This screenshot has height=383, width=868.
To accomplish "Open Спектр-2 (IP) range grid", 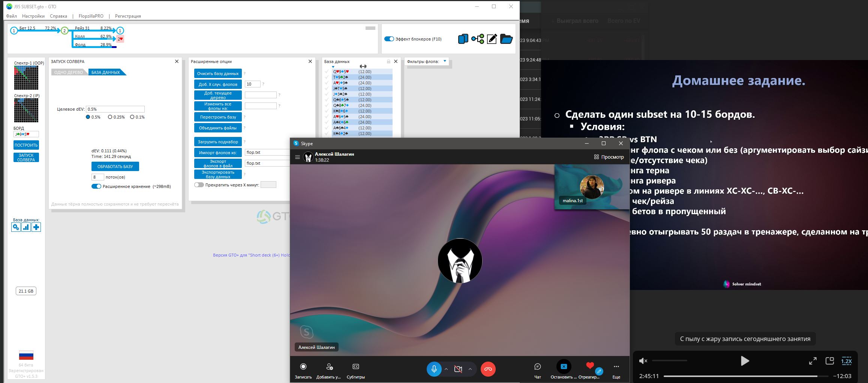I will point(26,110).
